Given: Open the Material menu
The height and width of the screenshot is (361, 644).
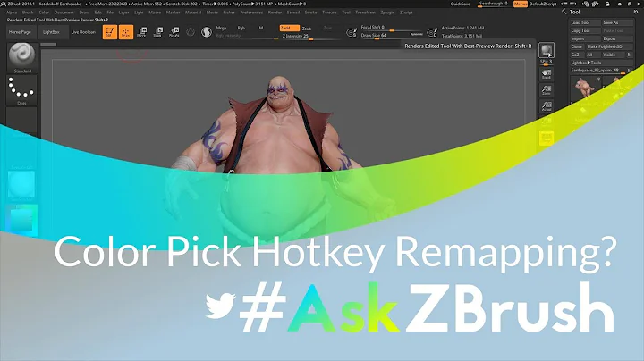Looking at the screenshot, I should (193, 13).
